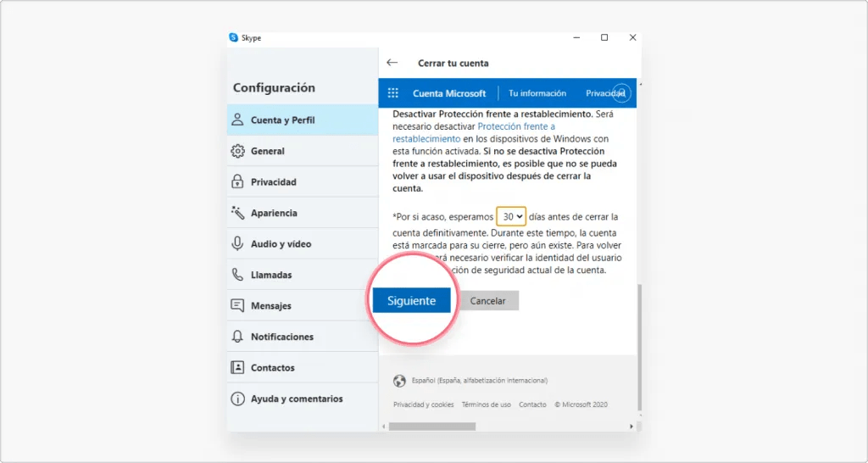Click the horizontal scrollbar right arrow
Viewport: 868px width, 463px height.
tap(631, 427)
